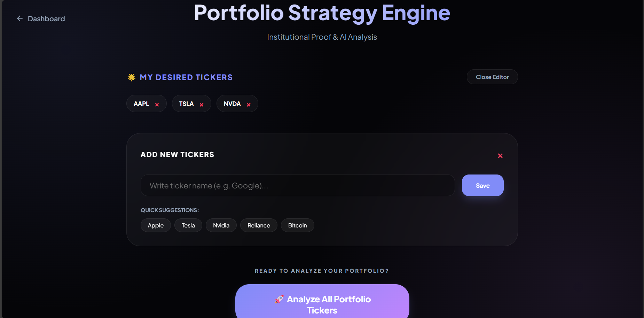
Task: Select the Apple quick suggestion
Action: click(x=155, y=225)
